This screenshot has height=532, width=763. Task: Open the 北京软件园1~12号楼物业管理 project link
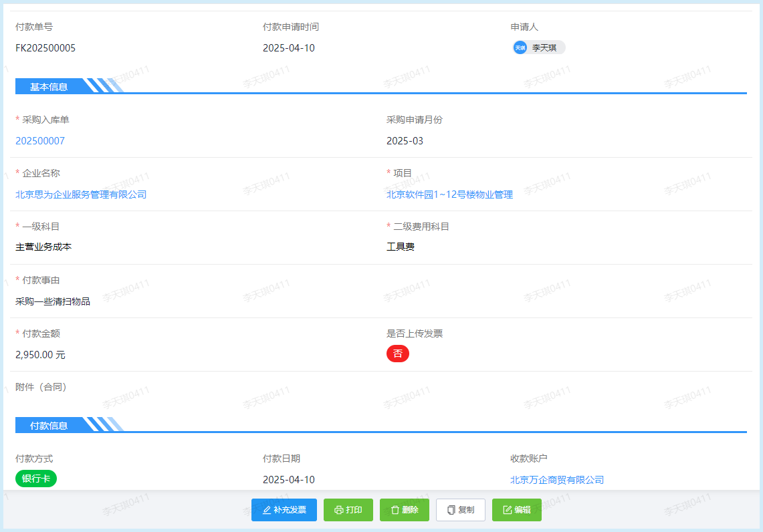tap(449, 194)
